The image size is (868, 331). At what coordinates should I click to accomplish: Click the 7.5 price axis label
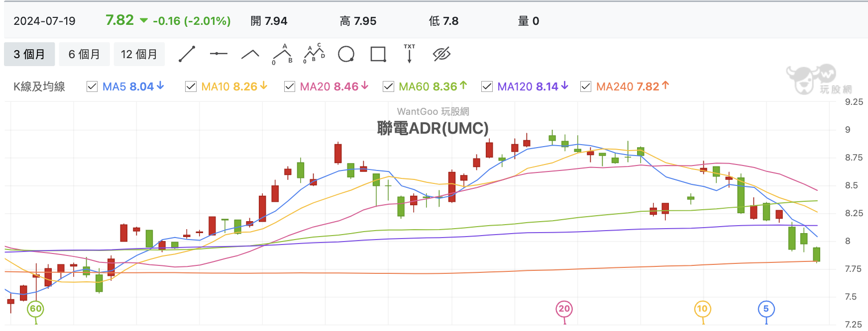coord(851,297)
